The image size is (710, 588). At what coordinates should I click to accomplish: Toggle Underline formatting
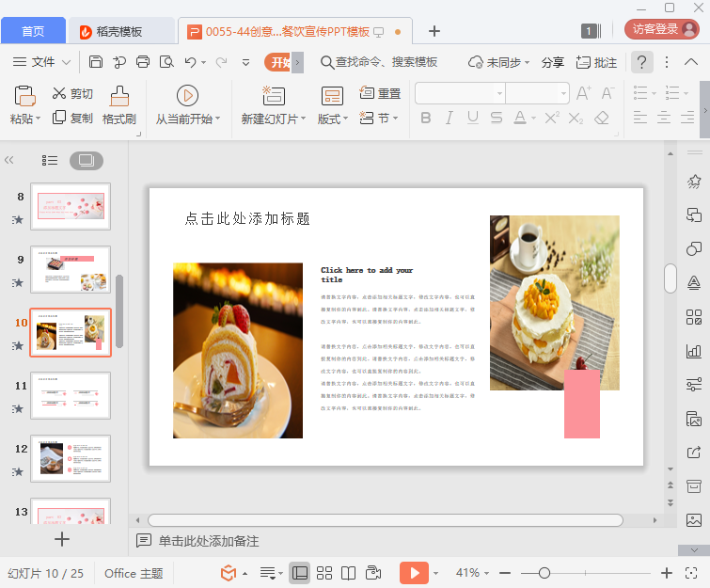pos(473,119)
